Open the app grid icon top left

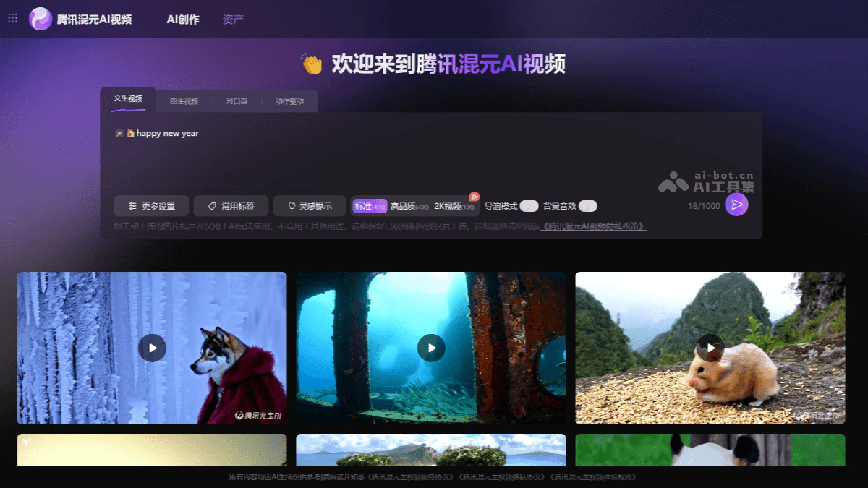(12, 17)
